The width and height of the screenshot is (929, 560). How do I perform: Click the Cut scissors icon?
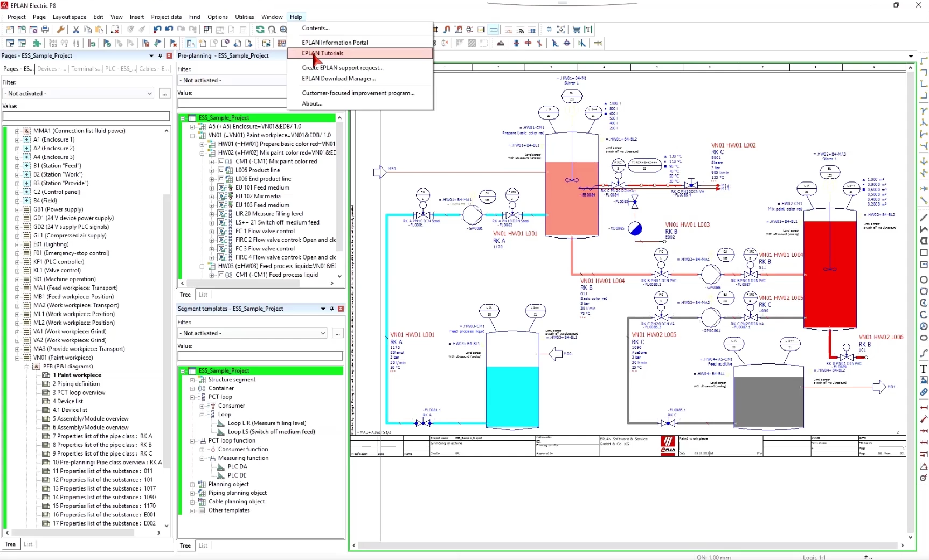click(76, 30)
